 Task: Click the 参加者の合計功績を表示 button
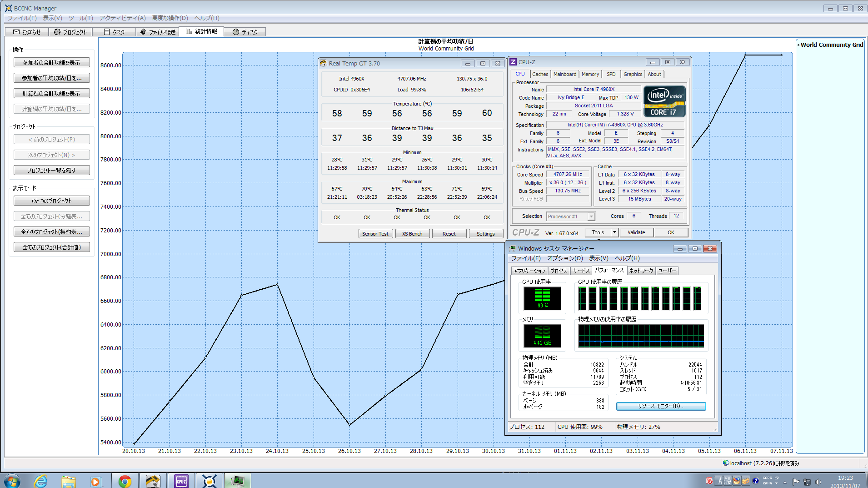tap(51, 63)
